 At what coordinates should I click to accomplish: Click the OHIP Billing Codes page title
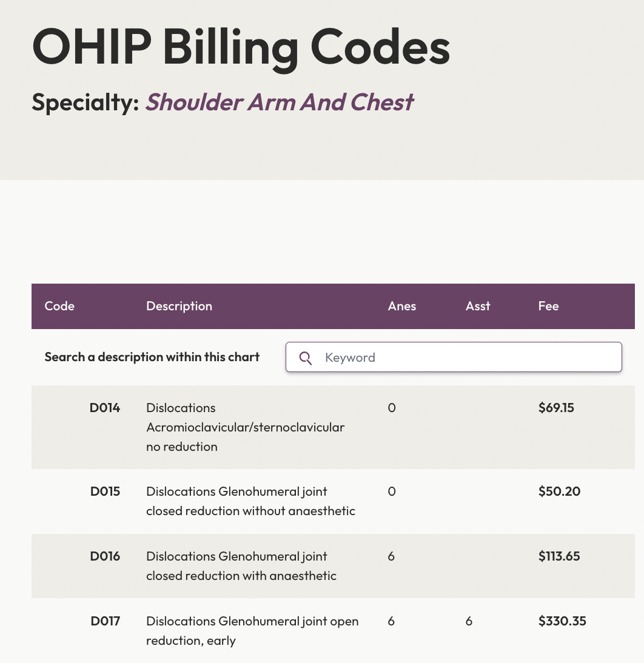pyautogui.click(x=240, y=47)
